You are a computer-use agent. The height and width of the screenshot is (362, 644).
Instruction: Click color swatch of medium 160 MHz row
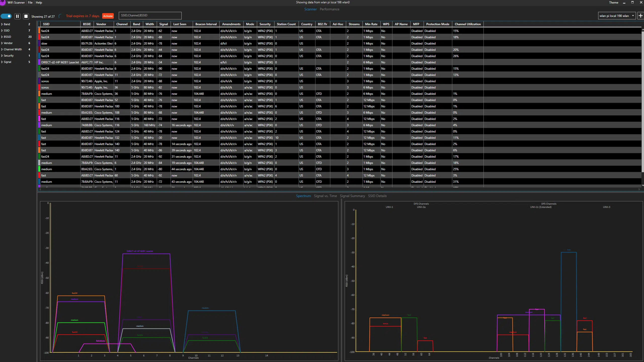39,125
